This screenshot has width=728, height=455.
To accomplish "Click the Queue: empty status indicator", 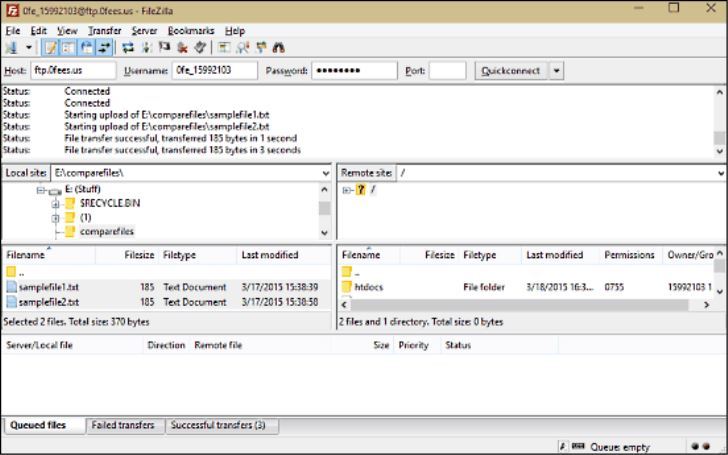I will pyautogui.click(x=620, y=447).
